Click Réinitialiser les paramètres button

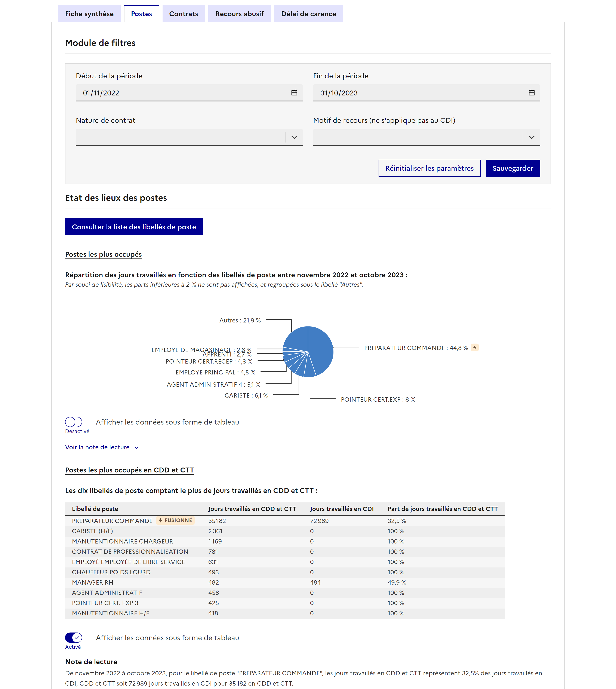point(429,168)
